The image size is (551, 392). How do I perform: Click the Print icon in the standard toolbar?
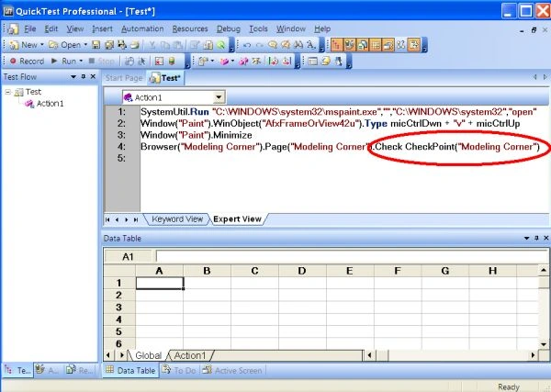pos(135,45)
